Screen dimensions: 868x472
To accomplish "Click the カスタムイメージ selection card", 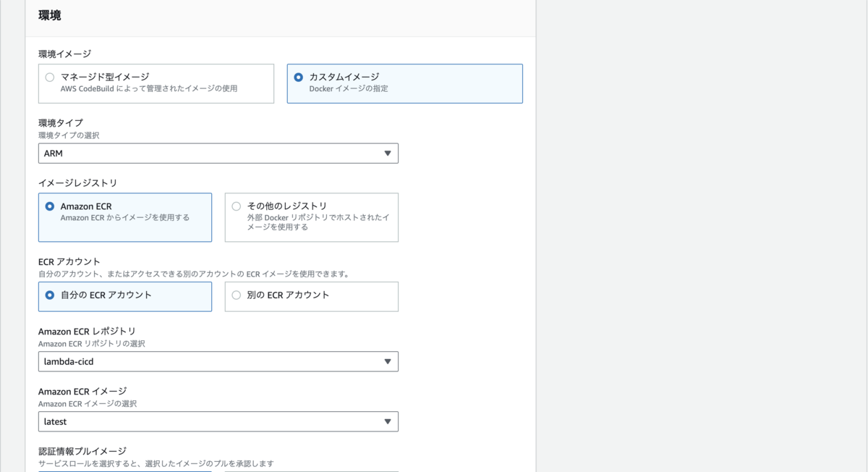I will (404, 83).
